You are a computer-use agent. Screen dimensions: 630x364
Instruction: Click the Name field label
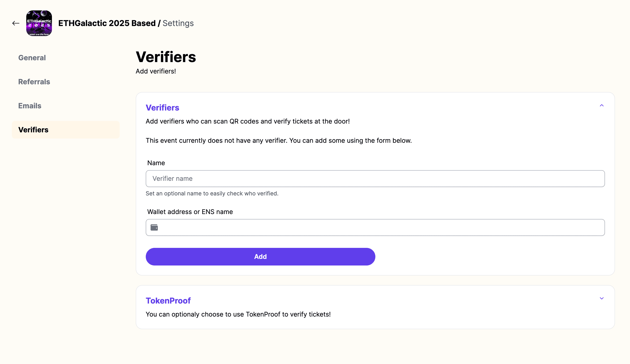156,163
